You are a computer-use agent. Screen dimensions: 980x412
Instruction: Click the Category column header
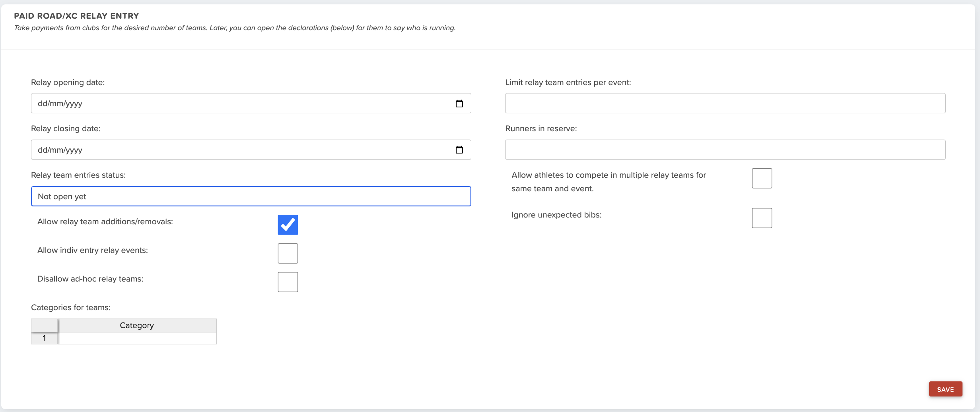(x=138, y=325)
